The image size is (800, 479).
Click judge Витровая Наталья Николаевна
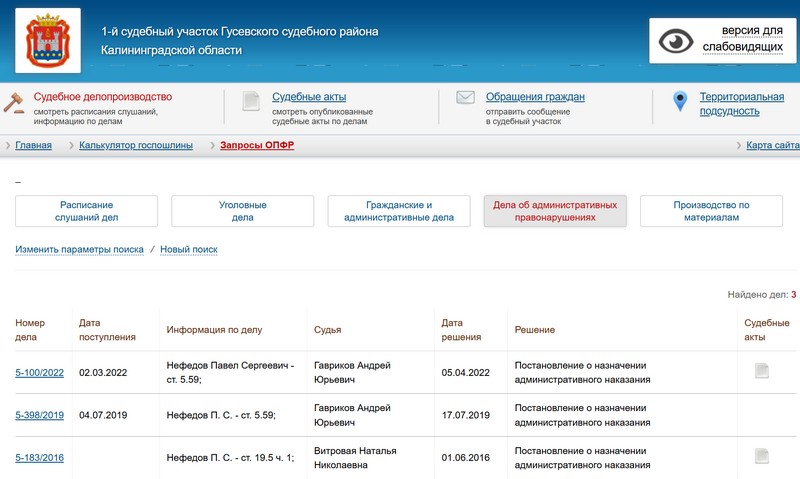click(355, 458)
